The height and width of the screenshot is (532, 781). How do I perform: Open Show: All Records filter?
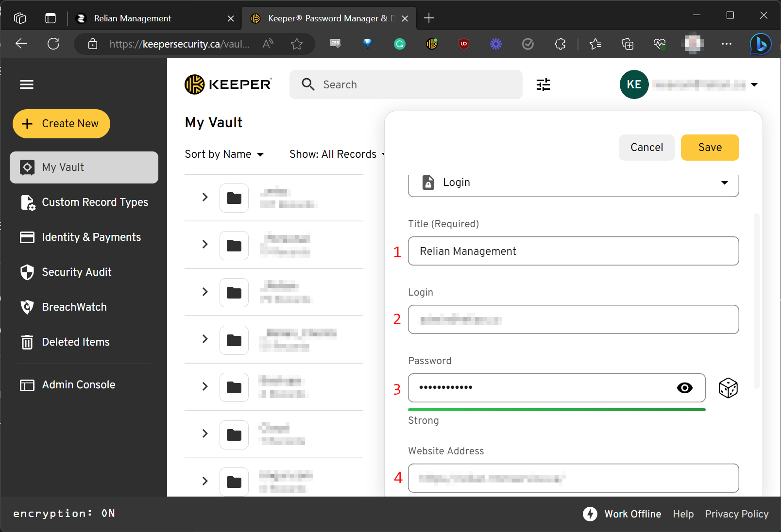point(337,154)
